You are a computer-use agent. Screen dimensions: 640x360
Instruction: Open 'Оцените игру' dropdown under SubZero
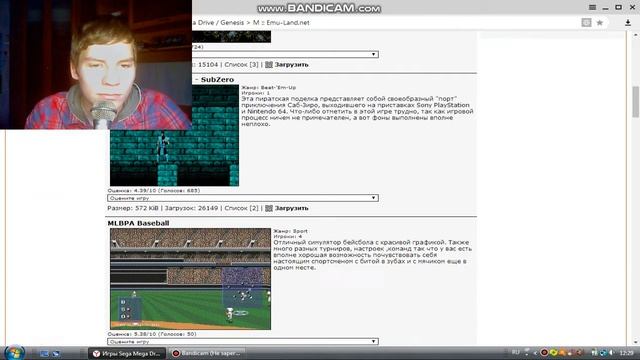click(x=243, y=198)
